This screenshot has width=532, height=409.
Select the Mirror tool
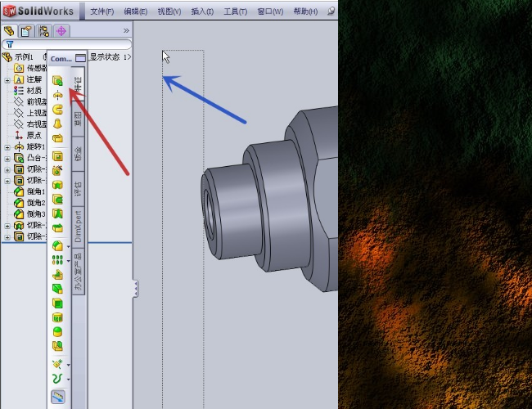coord(57,346)
